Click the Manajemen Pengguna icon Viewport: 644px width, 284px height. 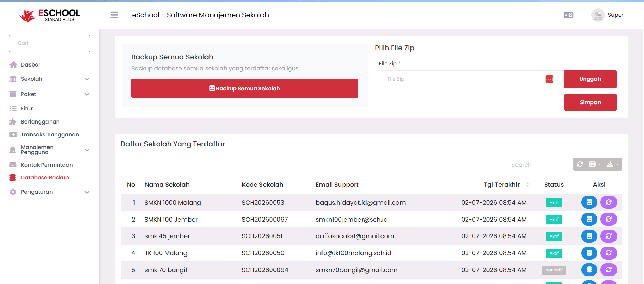(x=13, y=150)
